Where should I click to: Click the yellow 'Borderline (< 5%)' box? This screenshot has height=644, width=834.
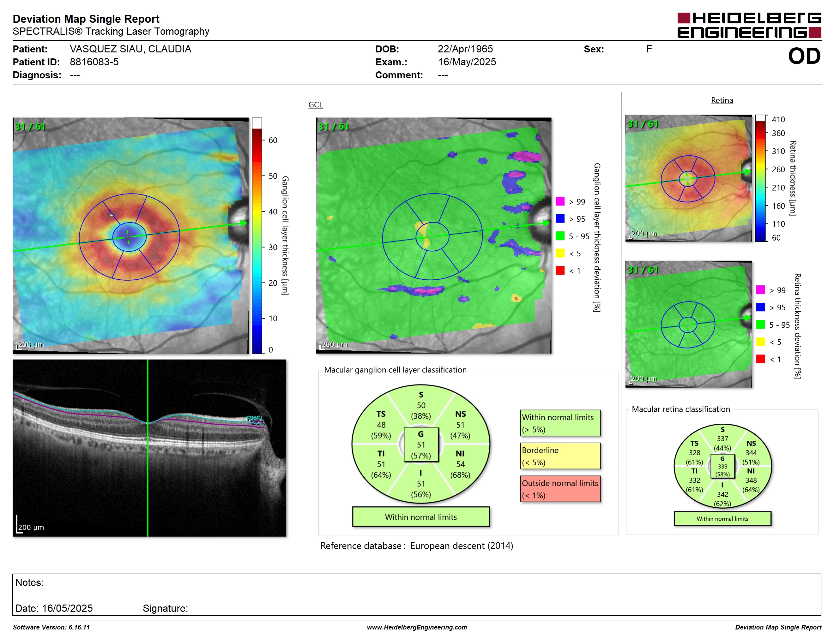560,456
